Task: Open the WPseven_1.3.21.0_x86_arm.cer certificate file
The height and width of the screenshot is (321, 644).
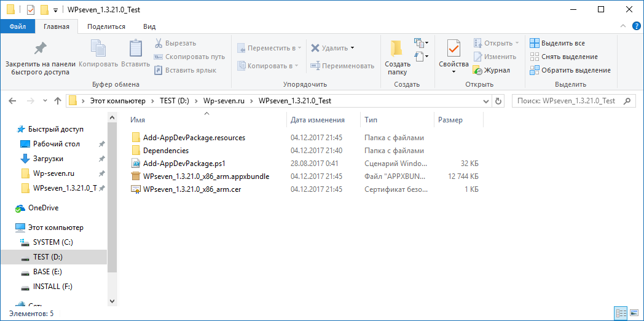Action: pos(192,189)
